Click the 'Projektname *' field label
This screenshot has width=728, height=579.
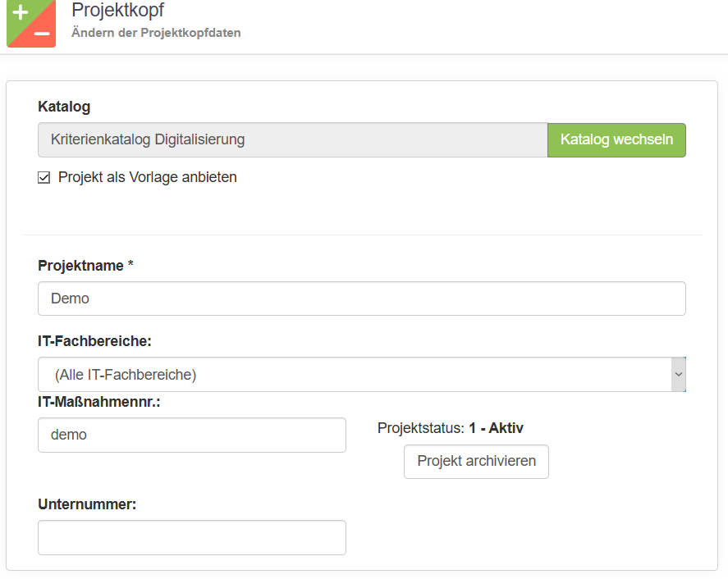click(x=85, y=266)
